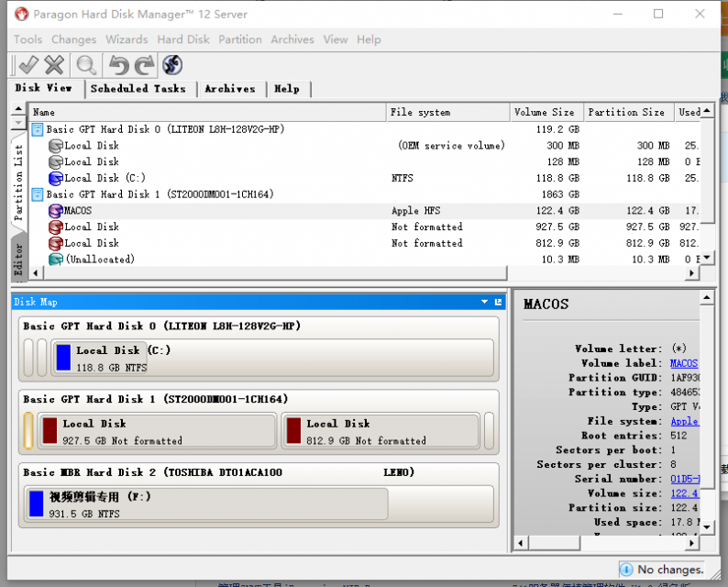Click the 812.9 GB Local Disk icon in list
Image resolution: width=728 pixels, height=587 pixels.
pyautogui.click(x=56, y=244)
